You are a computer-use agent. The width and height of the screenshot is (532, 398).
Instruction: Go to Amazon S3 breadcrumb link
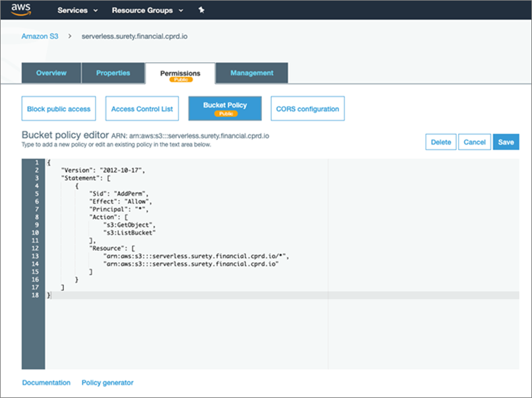(x=40, y=36)
